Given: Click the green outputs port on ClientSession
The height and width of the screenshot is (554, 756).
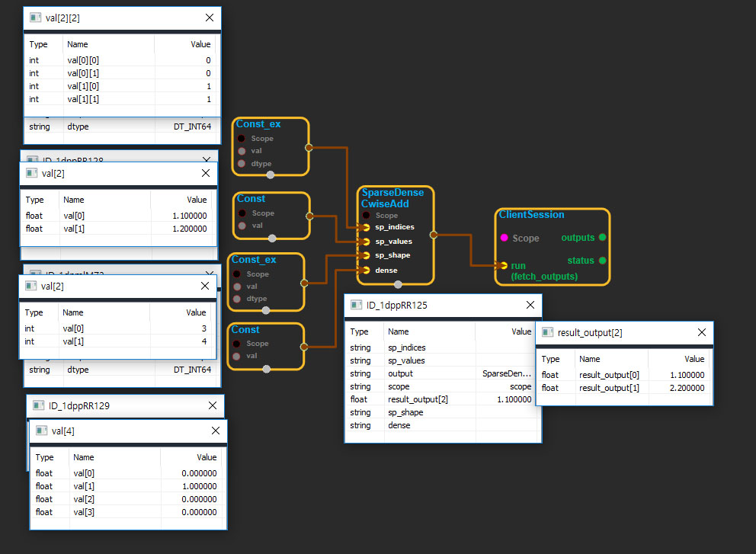Looking at the screenshot, I should [603, 238].
